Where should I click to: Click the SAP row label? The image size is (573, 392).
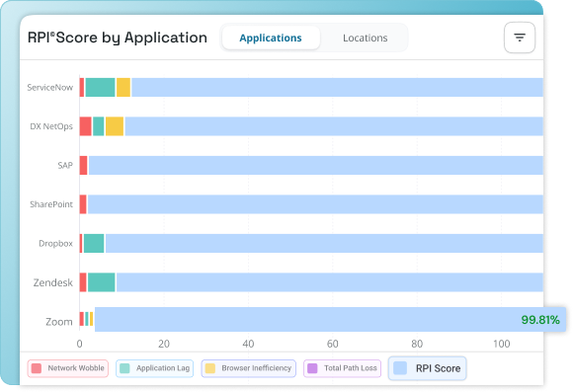click(x=65, y=166)
